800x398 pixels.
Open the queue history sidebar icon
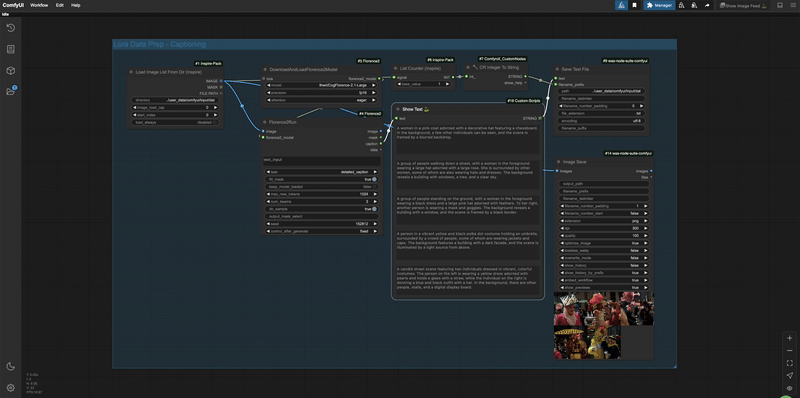[x=11, y=28]
